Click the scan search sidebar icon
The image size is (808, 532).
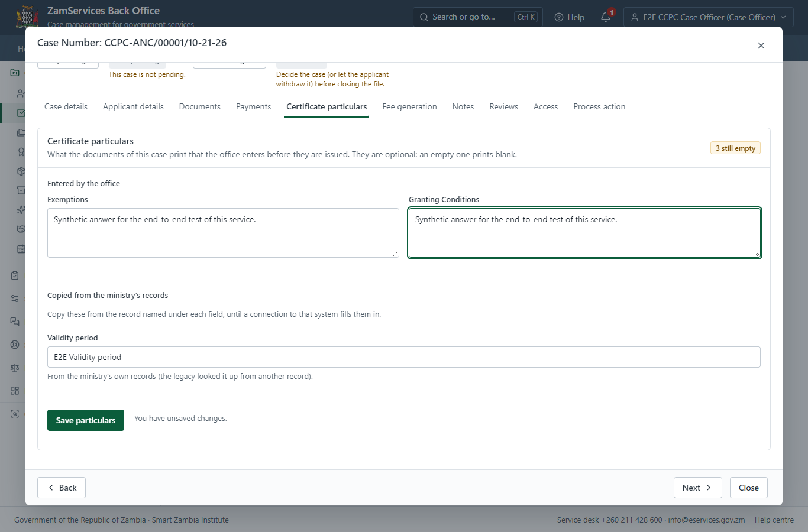point(15,414)
